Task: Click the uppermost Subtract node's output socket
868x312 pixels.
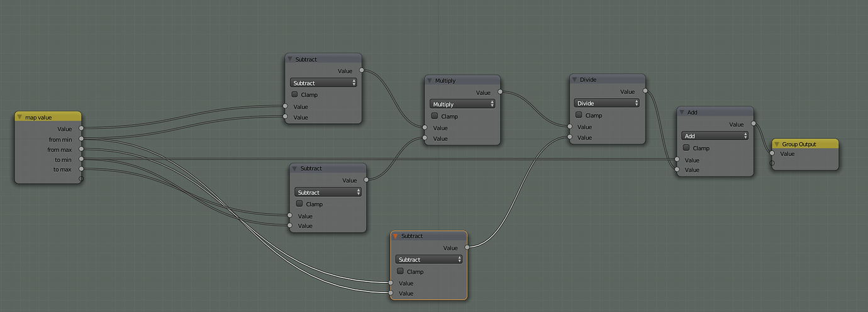Action: pos(362,71)
